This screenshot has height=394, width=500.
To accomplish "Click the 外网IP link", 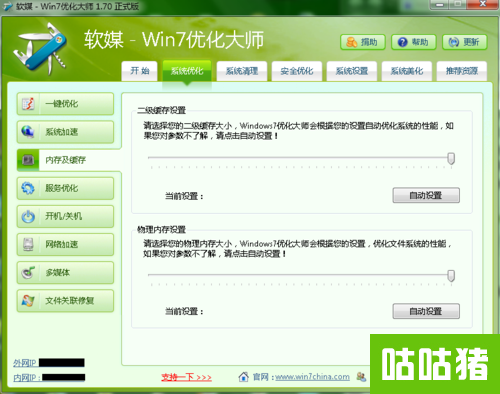I will (x=25, y=363).
